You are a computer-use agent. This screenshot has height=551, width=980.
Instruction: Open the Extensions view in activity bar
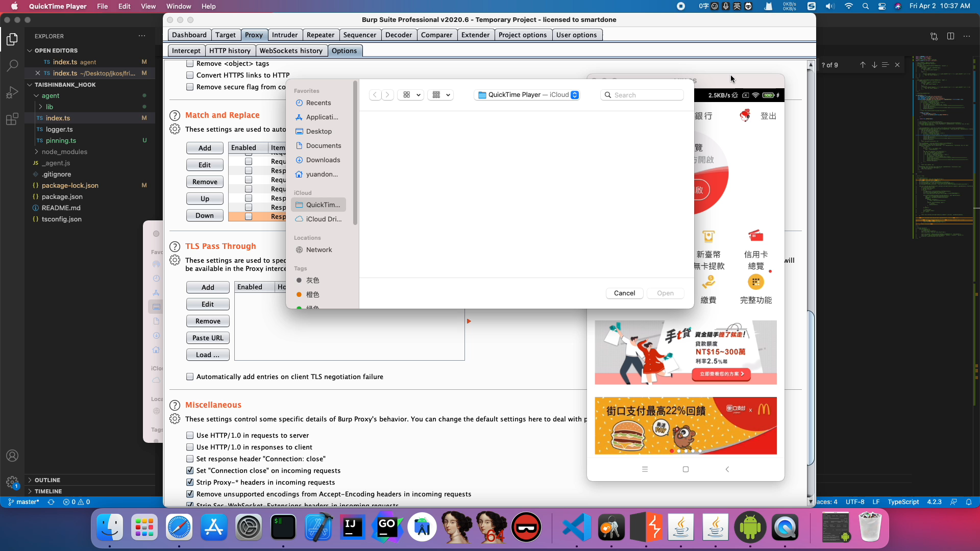(12, 119)
